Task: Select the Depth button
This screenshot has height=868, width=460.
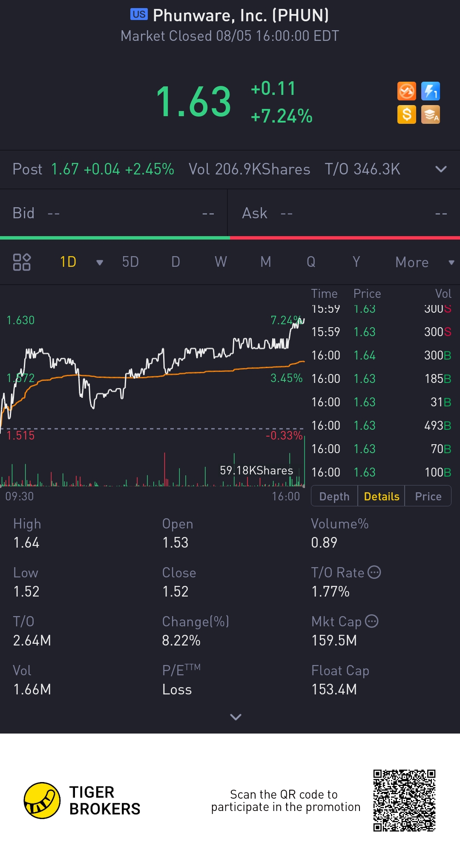Action: click(x=334, y=496)
